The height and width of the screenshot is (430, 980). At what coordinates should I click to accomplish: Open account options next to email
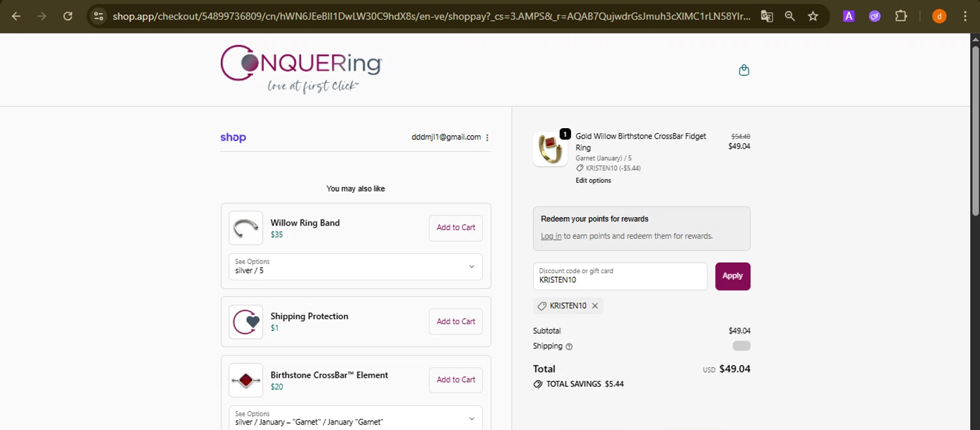tap(487, 138)
